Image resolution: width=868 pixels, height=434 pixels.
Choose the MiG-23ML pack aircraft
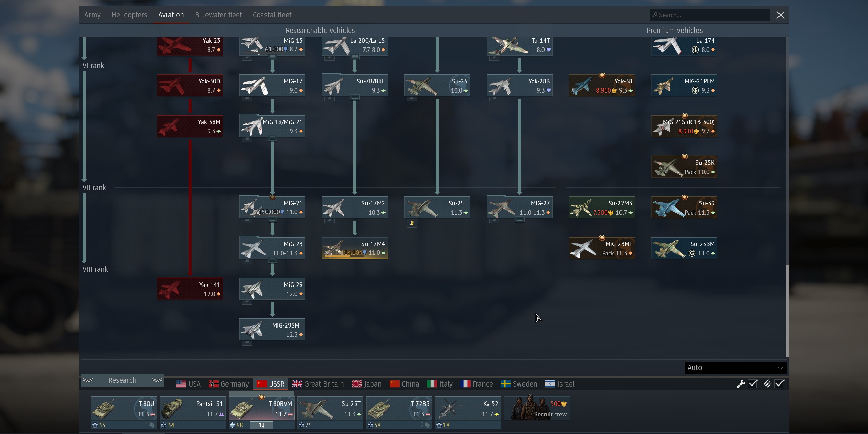(x=602, y=248)
